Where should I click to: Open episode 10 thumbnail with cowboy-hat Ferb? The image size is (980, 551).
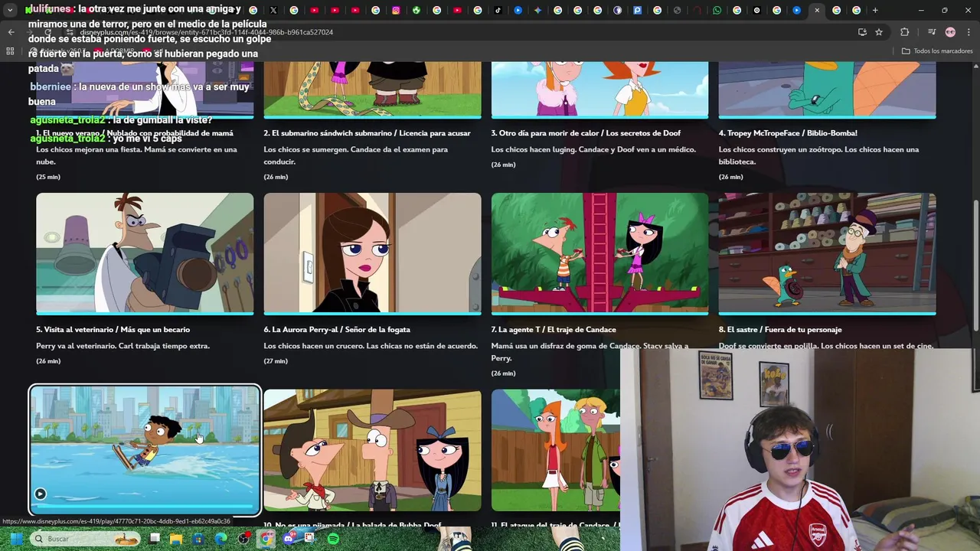point(372,450)
